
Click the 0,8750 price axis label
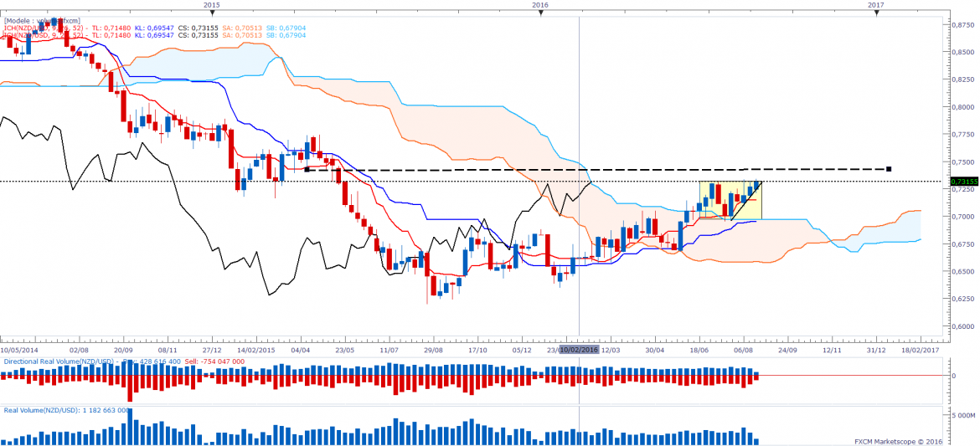963,25
